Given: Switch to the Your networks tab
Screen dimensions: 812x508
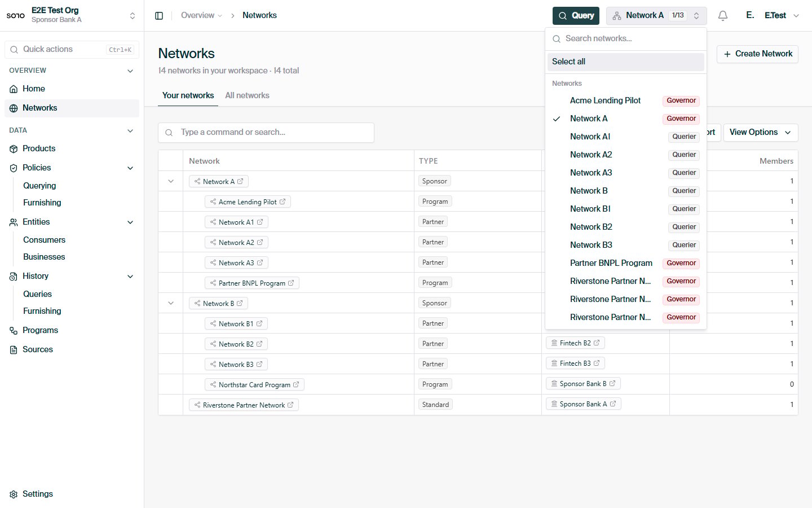Looking at the screenshot, I should [188, 95].
